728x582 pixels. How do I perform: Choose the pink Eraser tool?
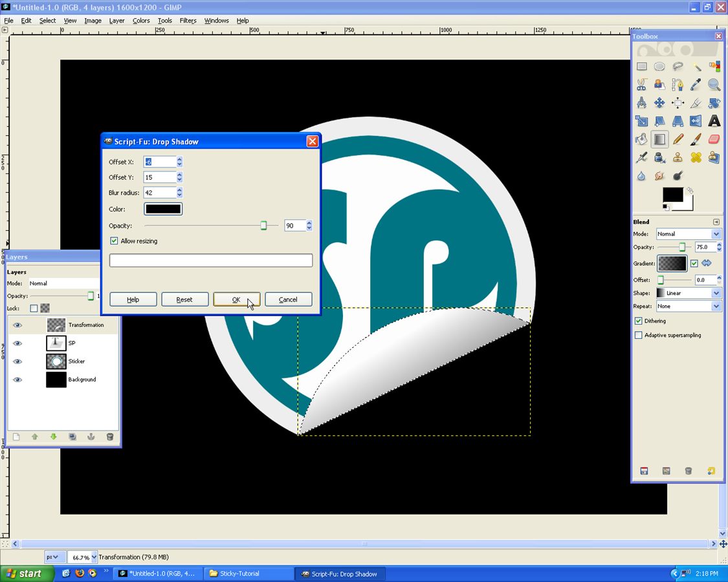(x=714, y=139)
